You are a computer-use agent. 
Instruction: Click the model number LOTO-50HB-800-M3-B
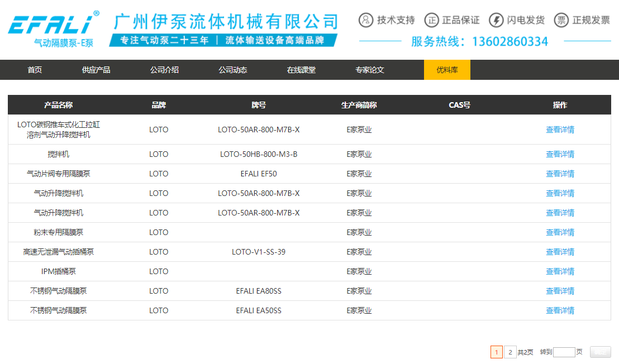pyautogui.click(x=259, y=154)
